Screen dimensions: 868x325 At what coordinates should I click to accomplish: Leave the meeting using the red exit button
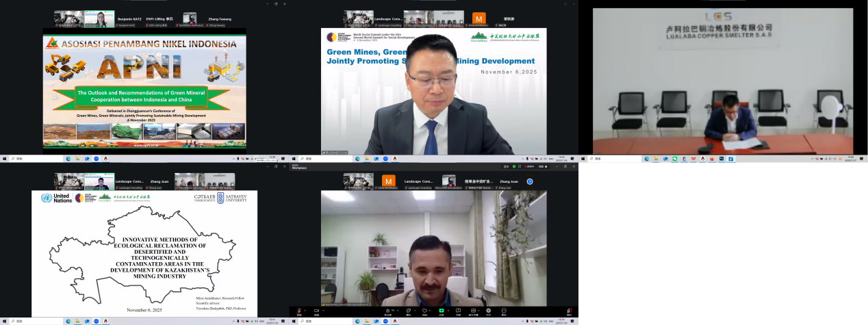(569, 311)
